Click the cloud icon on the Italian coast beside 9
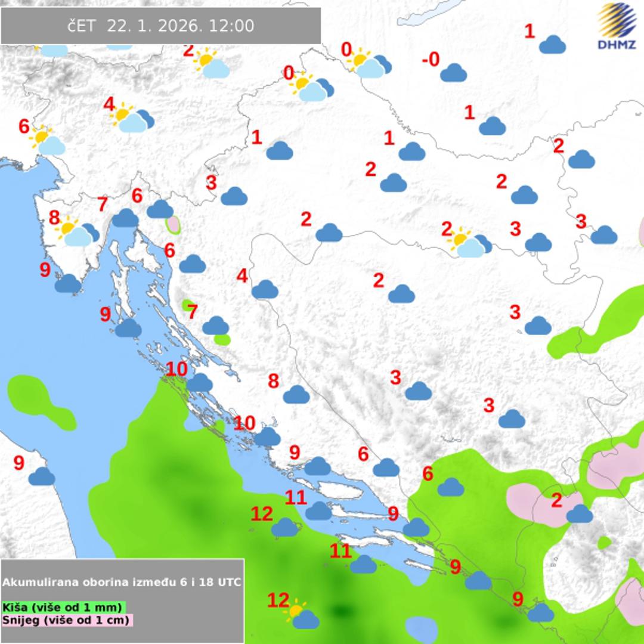This screenshot has width=644, height=644. (x=42, y=476)
